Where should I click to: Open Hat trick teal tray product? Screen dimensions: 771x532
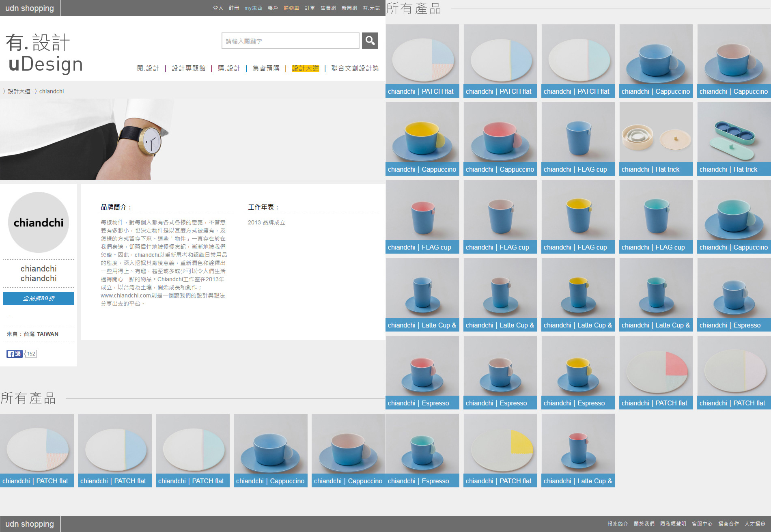click(x=734, y=139)
